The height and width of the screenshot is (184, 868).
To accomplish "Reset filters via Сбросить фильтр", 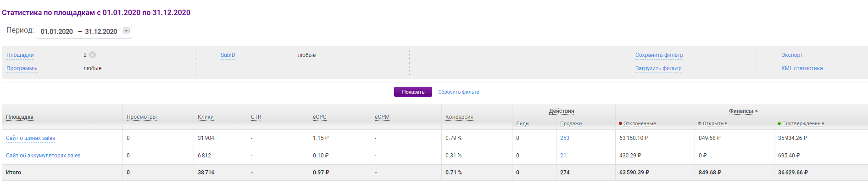I will (458, 92).
